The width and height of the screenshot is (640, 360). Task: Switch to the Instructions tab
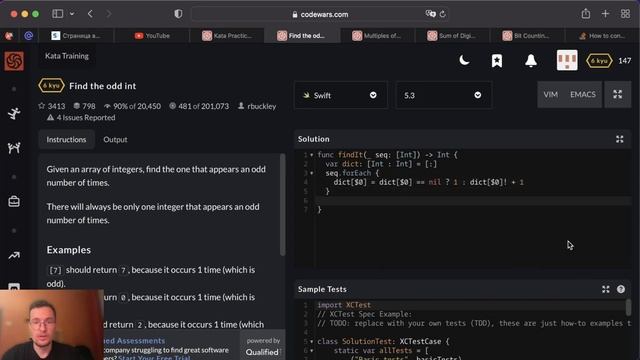coord(66,140)
